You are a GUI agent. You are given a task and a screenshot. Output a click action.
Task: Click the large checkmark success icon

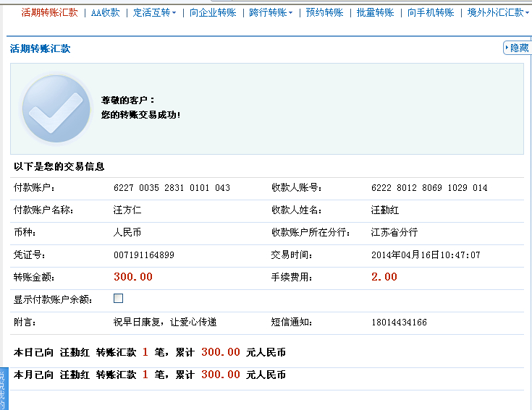pyautogui.click(x=56, y=107)
